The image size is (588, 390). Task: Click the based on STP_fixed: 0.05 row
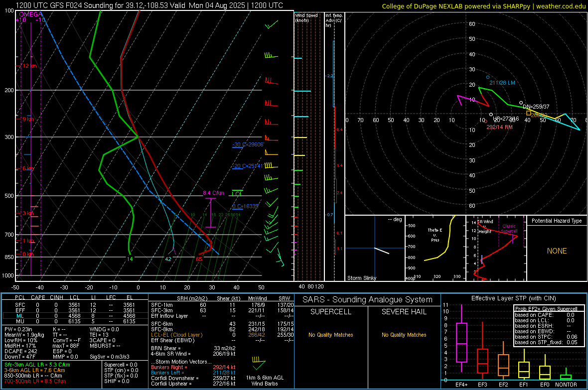click(x=546, y=342)
